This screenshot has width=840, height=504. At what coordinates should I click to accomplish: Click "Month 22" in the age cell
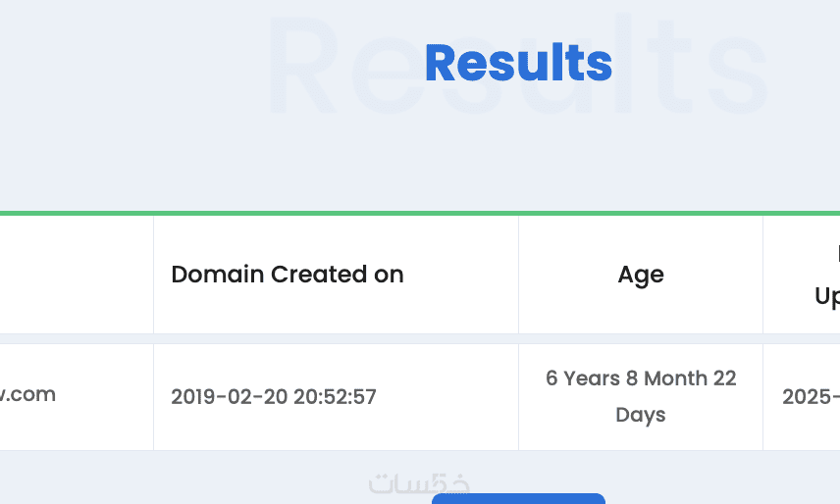pos(684,378)
